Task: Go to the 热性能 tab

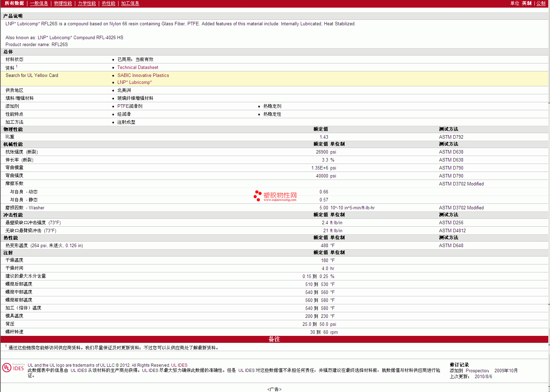Action: (x=108, y=3)
